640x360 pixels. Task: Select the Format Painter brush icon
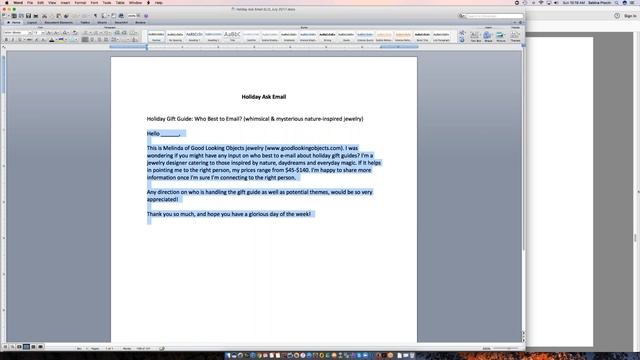pyautogui.click(x=66, y=16)
